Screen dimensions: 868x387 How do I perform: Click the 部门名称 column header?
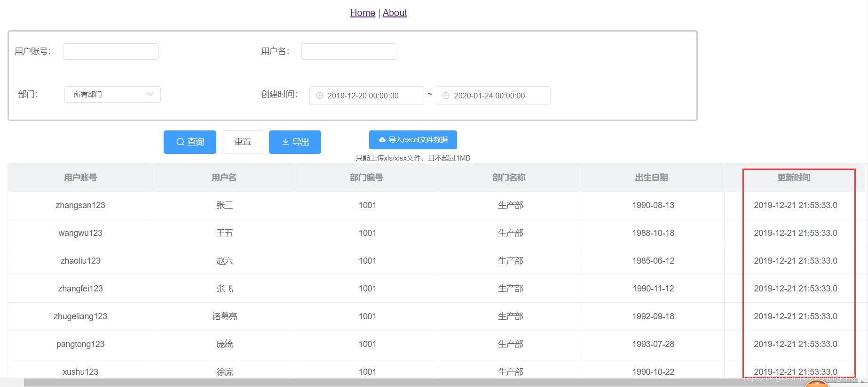509,177
